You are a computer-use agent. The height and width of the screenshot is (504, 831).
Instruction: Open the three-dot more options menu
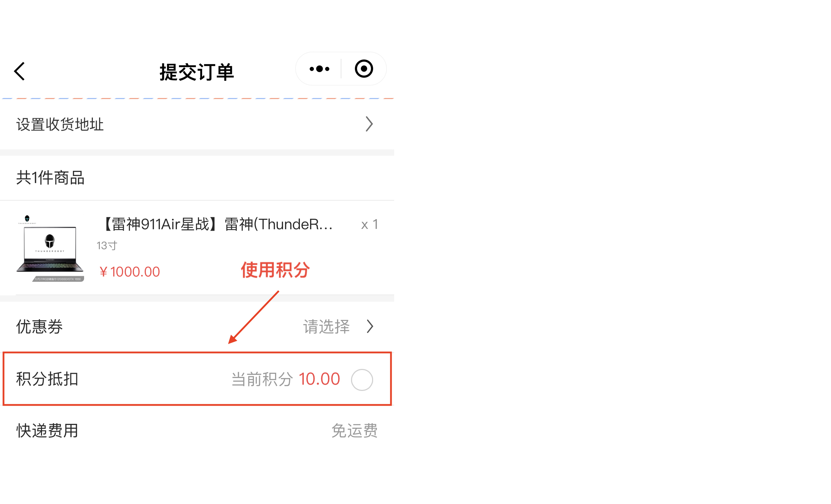(319, 69)
